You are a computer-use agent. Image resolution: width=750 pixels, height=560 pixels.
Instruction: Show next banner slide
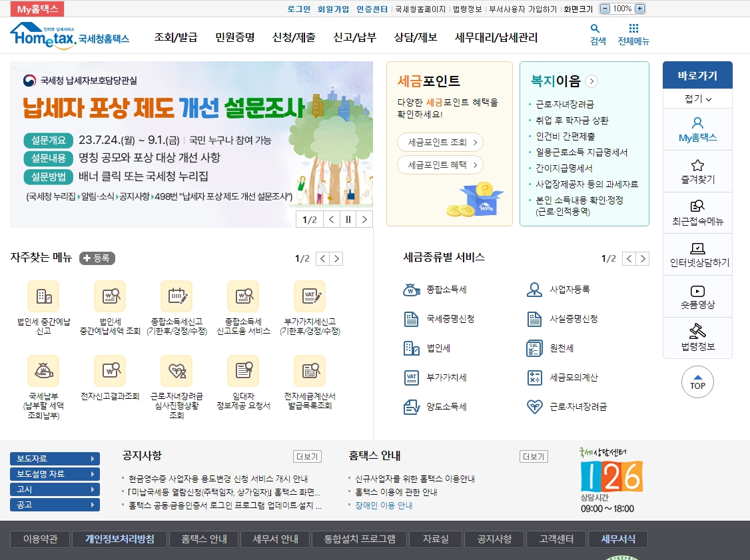click(x=364, y=220)
